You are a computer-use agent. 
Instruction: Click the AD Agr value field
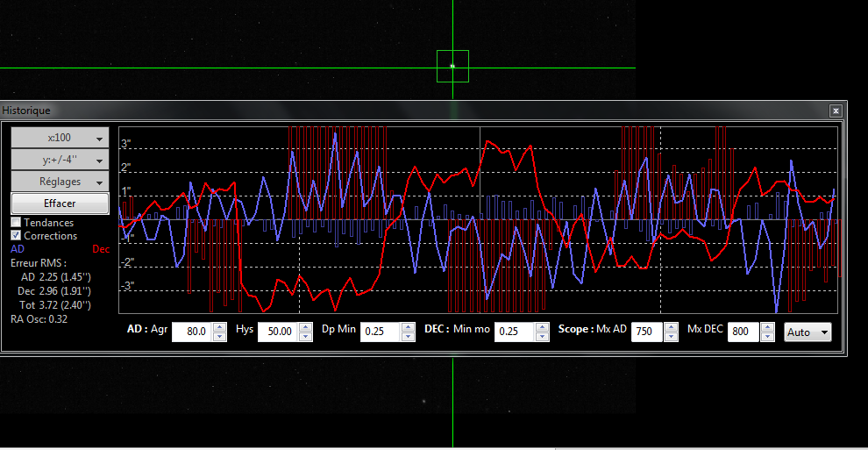(x=192, y=332)
